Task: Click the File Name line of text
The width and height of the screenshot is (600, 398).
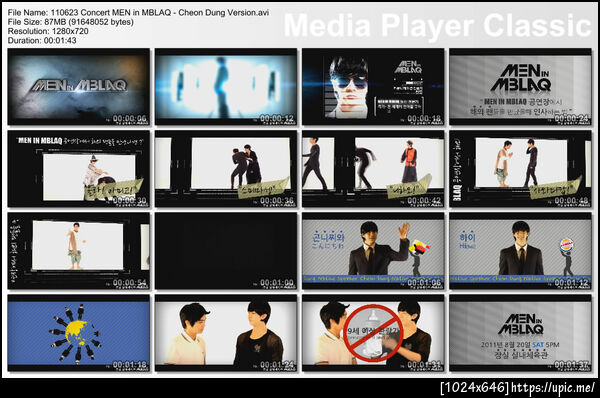Action: coord(138,13)
